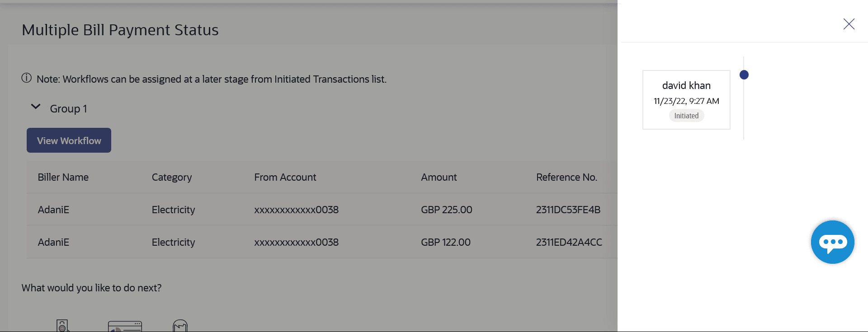Click the factory-shaped icon at bottom

pyautogui.click(x=180, y=326)
